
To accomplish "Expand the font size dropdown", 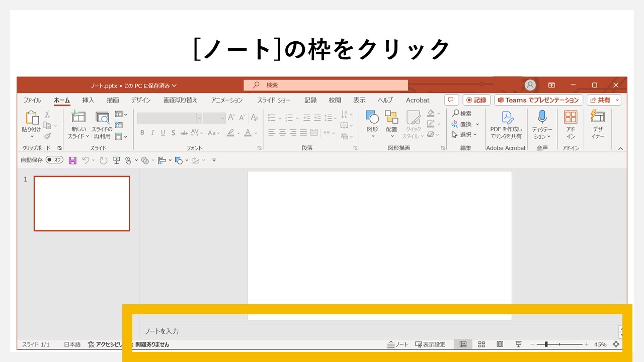I will (222, 118).
